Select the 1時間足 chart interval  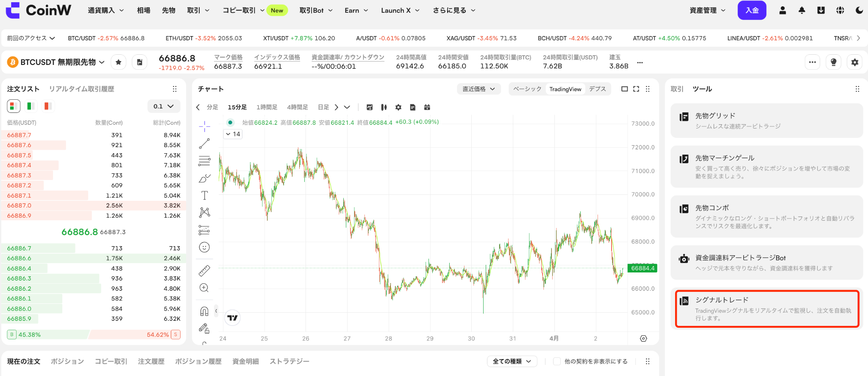click(267, 107)
